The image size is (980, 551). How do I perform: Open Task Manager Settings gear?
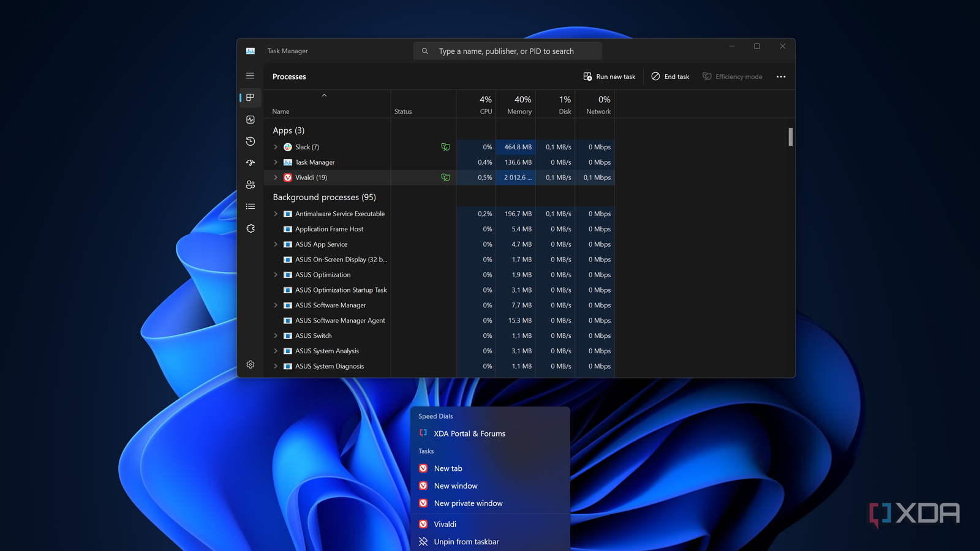click(250, 364)
